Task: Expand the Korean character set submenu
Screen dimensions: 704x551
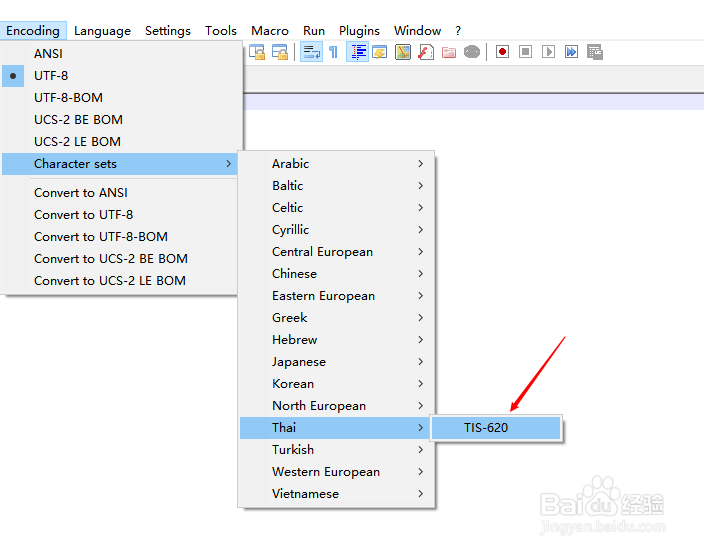Action: coord(336,383)
